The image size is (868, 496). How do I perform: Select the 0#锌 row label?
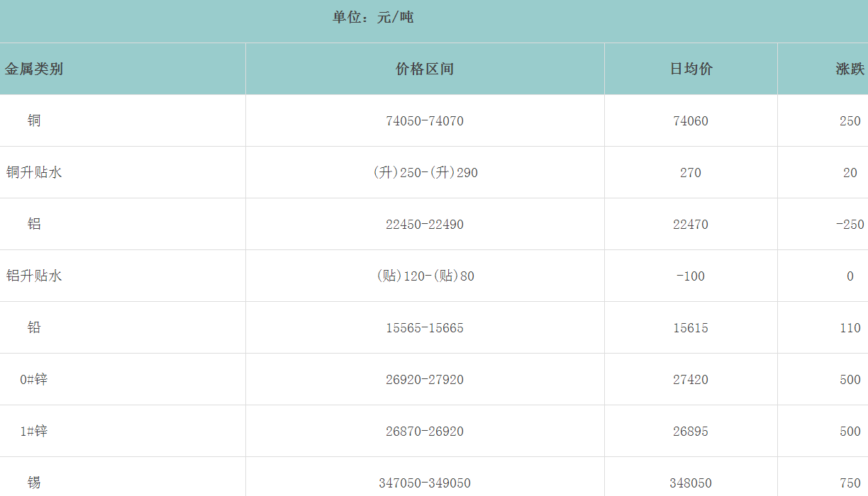34,379
